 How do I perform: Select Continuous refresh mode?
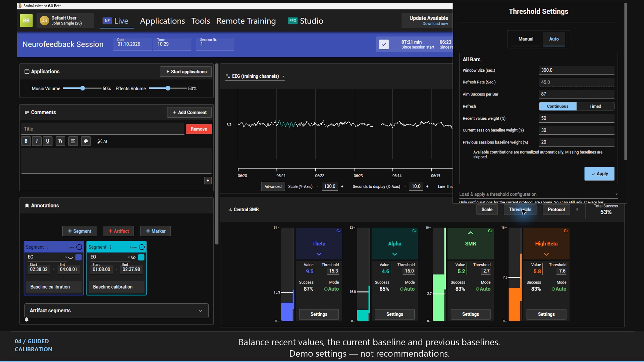[557, 106]
